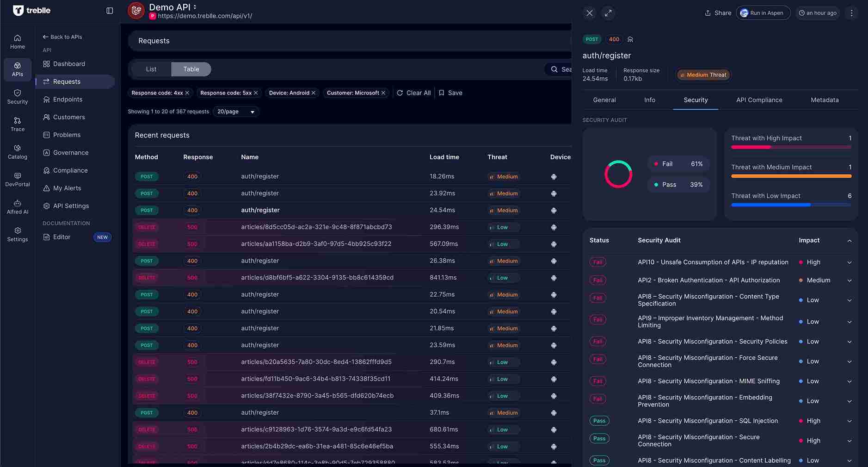The height and width of the screenshot is (467, 868).
Task: Click the Run in Aspen button
Action: tap(762, 13)
